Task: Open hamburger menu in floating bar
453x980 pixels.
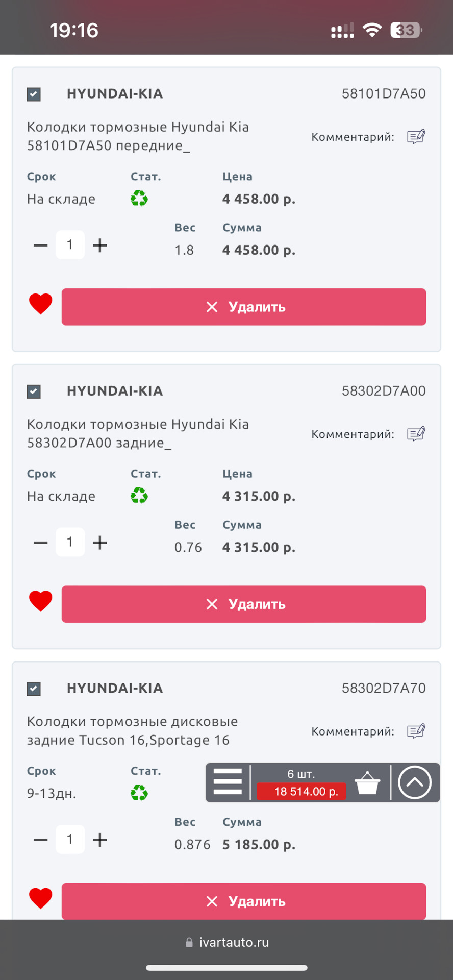Action: (228, 781)
